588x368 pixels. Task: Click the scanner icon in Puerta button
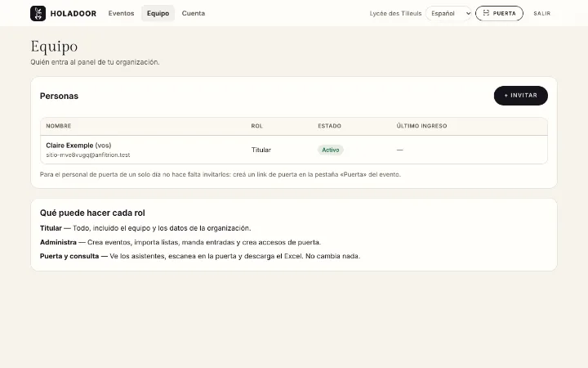coord(486,13)
